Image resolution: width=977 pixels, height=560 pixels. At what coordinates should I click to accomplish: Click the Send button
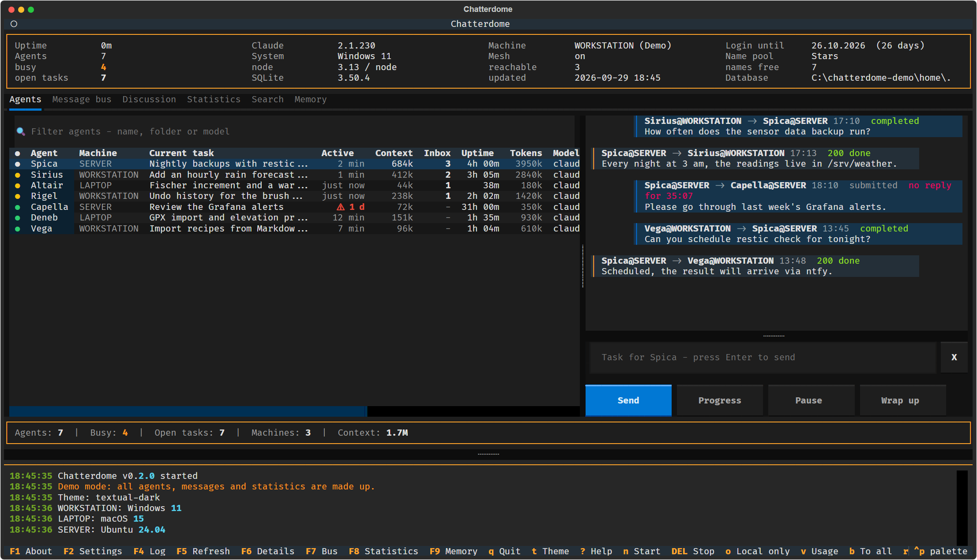pos(628,400)
